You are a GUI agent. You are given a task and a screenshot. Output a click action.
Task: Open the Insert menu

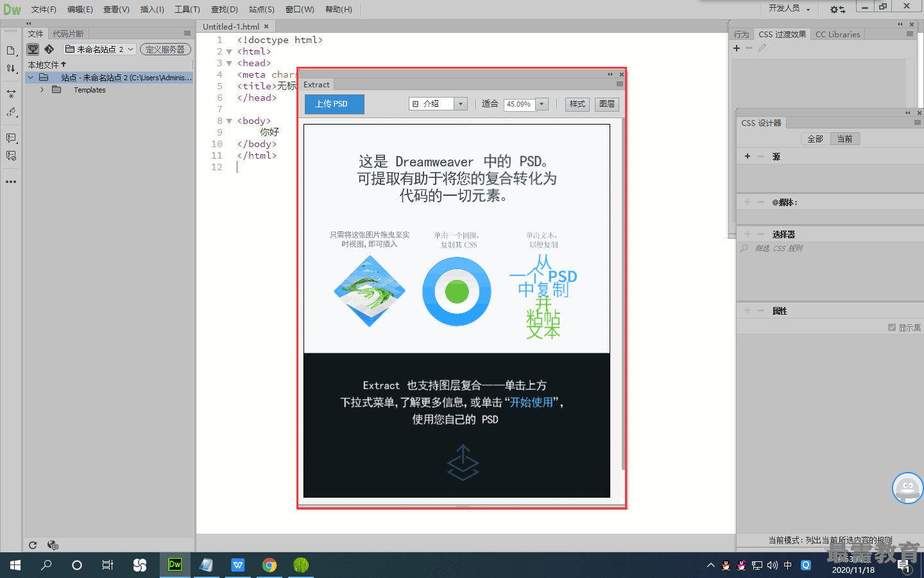pos(152,10)
